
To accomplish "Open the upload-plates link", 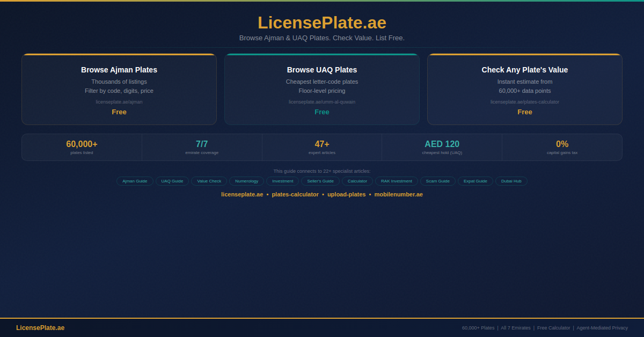I will [346, 194].
